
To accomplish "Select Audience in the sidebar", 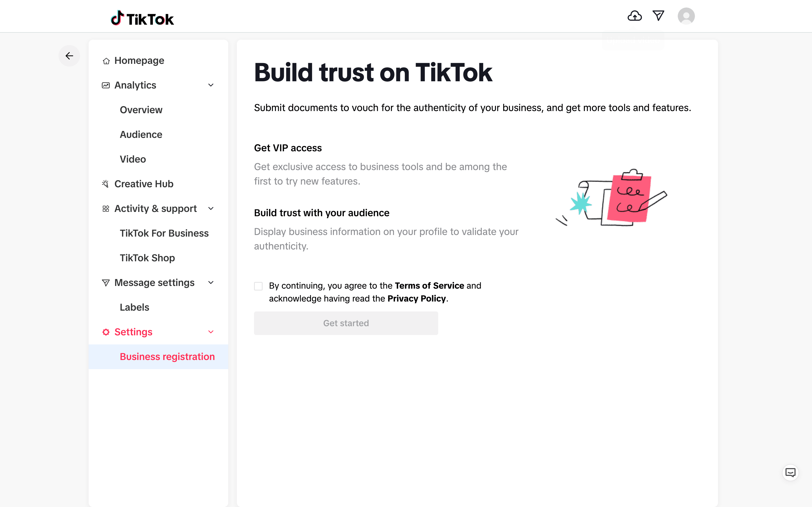I will tap(141, 134).
